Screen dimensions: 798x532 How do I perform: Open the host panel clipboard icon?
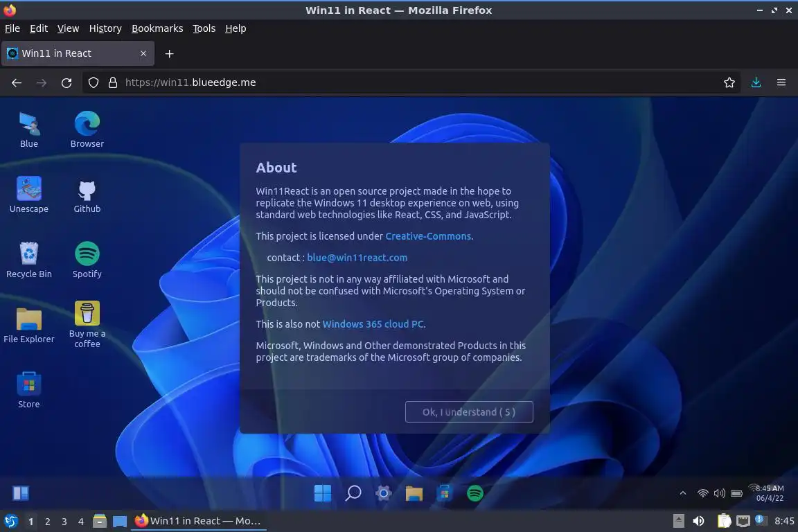coord(724,521)
